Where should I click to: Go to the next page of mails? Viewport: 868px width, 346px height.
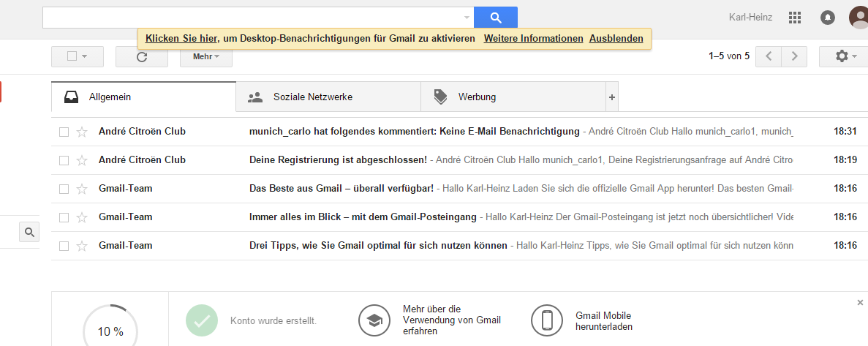(x=794, y=56)
